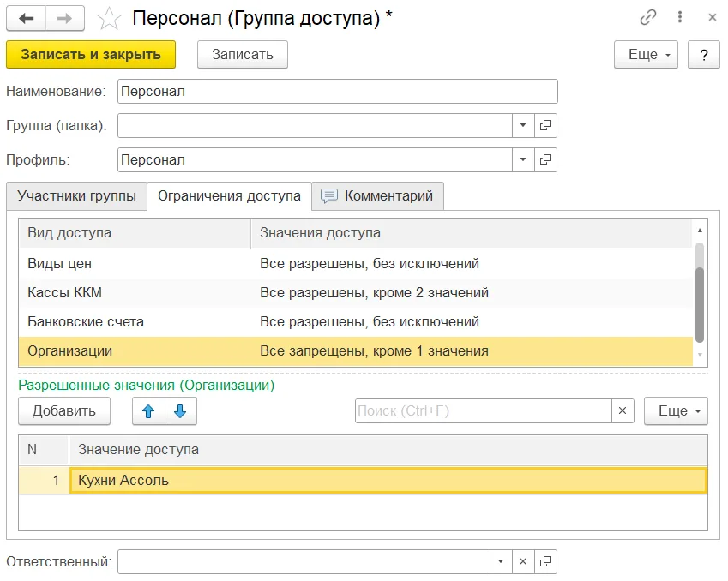Click Банковские счета value 'Все разрешены, без исключений'
Image resolution: width=728 pixels, height=581 pixels.
pyautogui.click(x=370, y=322)
